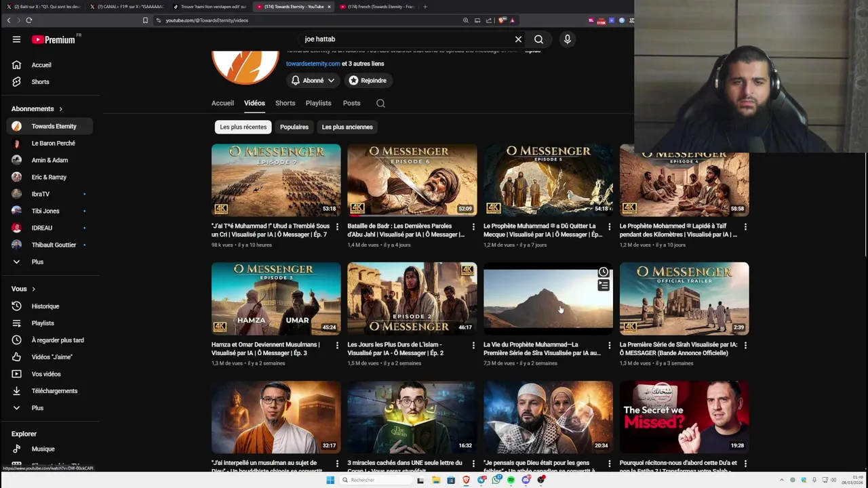The width and height of the screenshot is (868, 488).
Task: Open options for Official Trailer video
Action: click(745, 345)
